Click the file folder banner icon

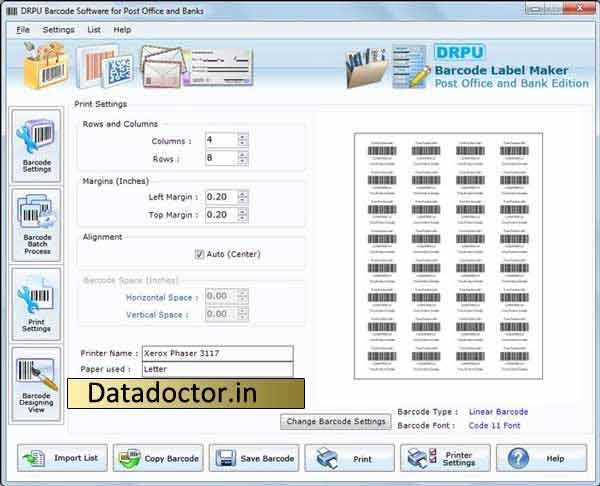tap(367, 68)
